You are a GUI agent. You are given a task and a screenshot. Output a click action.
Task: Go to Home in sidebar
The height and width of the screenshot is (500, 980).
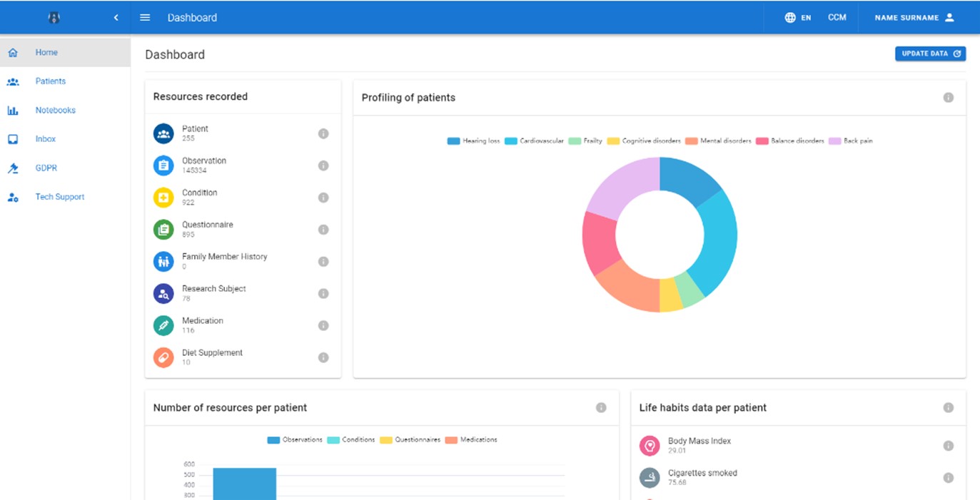click(x=65, y=53)
